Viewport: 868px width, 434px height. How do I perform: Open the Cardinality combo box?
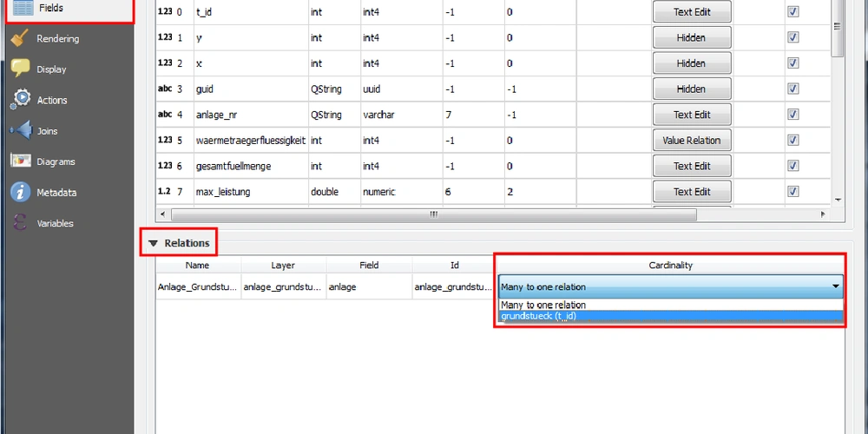coord(670,286)
